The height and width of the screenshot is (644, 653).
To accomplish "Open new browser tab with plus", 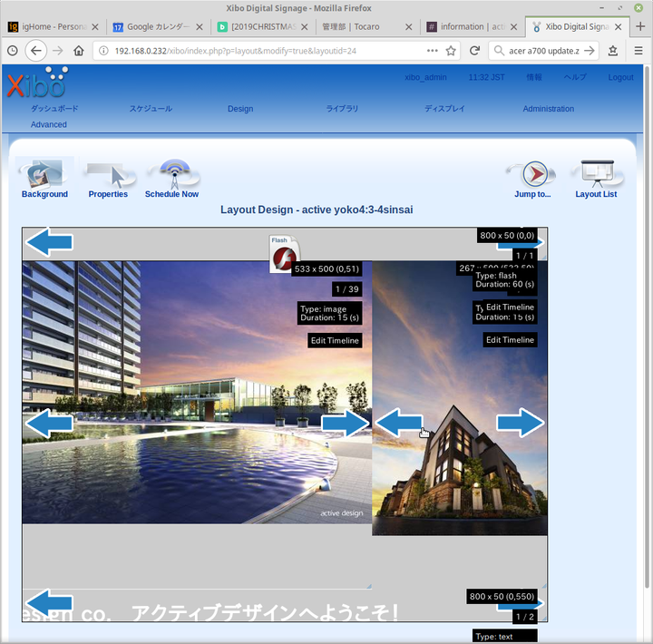I will point(640,26).
